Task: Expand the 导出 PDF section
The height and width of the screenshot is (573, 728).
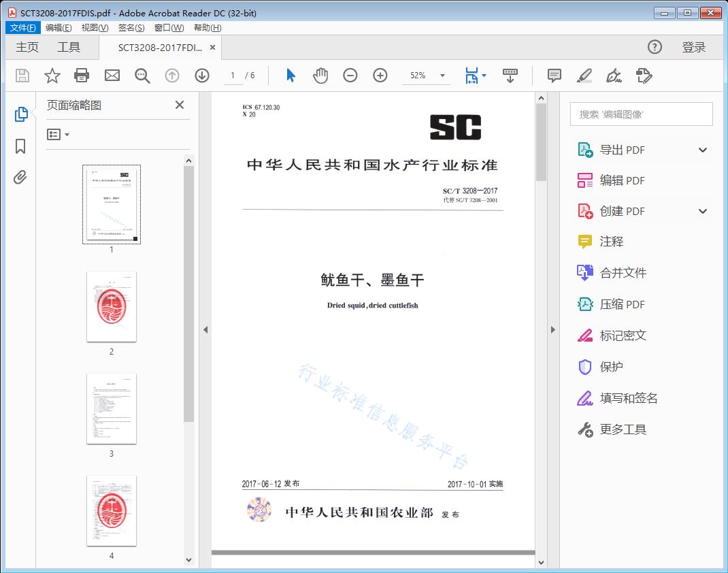Action: click(703, 150)
